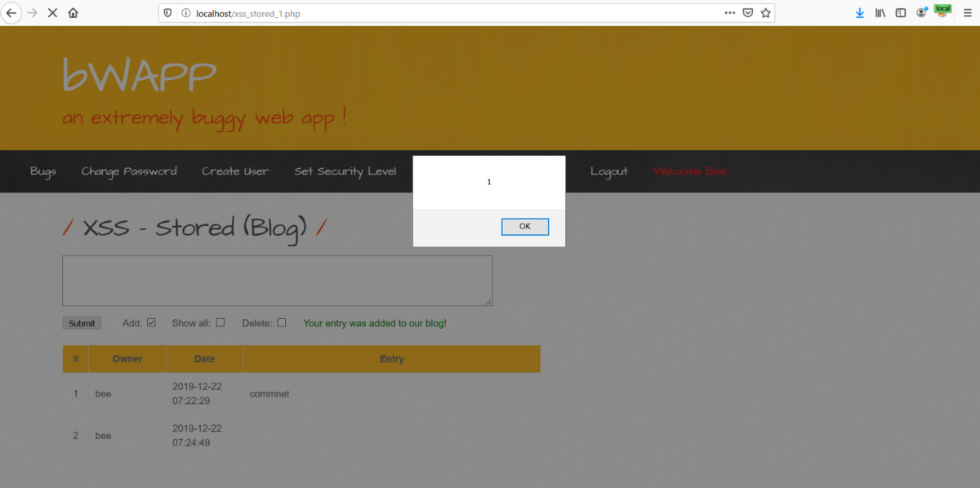Bookmark this page with the star
This screenshot has height=488, width=980.
point(765,13)
